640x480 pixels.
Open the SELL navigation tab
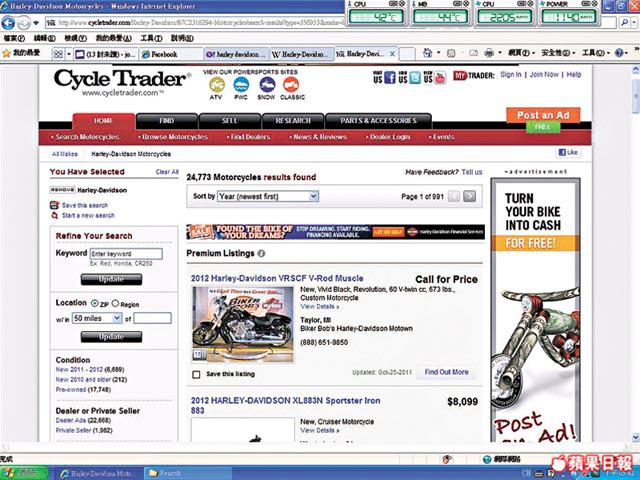pyautogui.click(x=230, y=121)
